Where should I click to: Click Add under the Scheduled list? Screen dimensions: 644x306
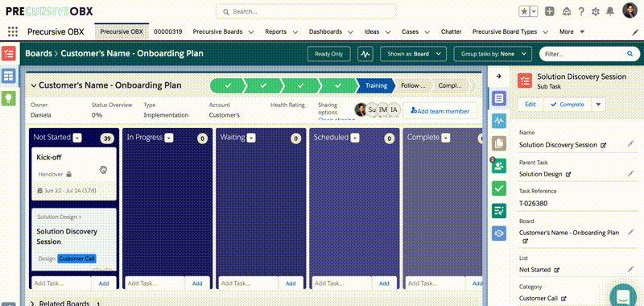pyautogui.click(x=384, y=283)
